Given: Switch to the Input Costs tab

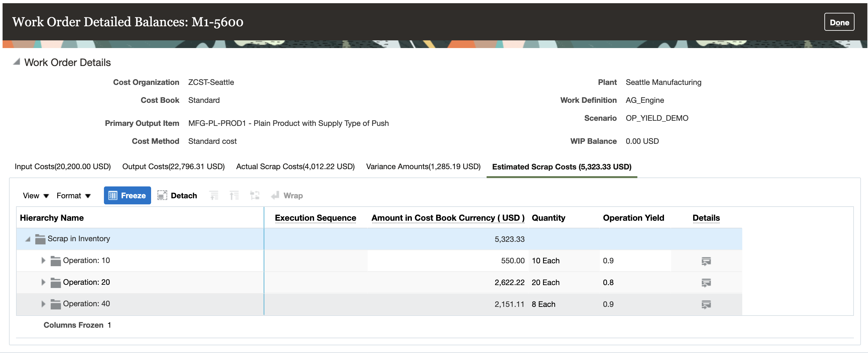Looking at the screenshot, I should point(63,167).
